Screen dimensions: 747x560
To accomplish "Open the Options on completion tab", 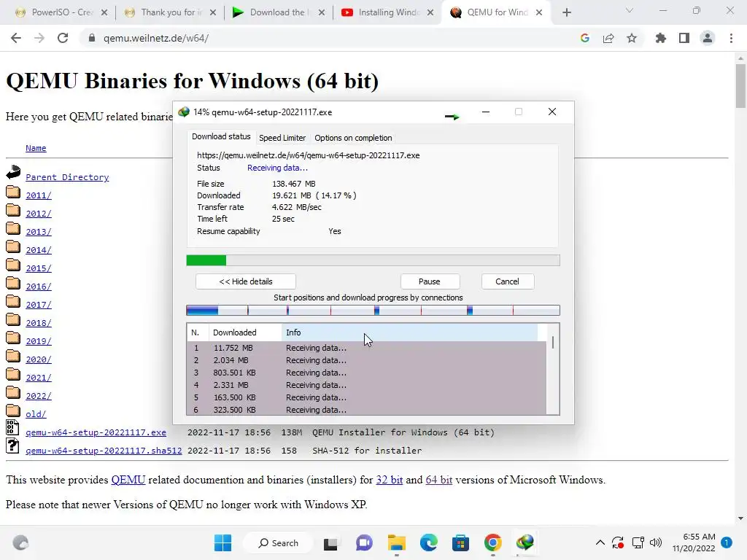I will click(353, 138).
